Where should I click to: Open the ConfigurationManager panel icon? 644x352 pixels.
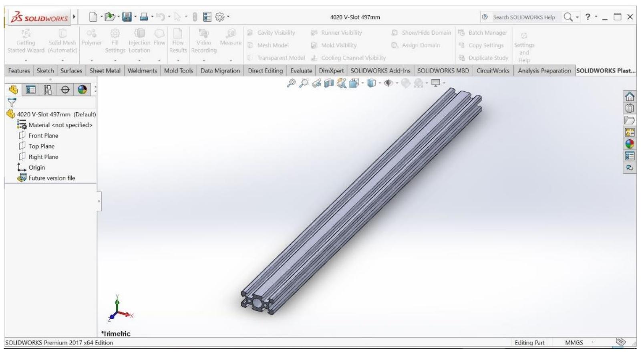(48, 90)
